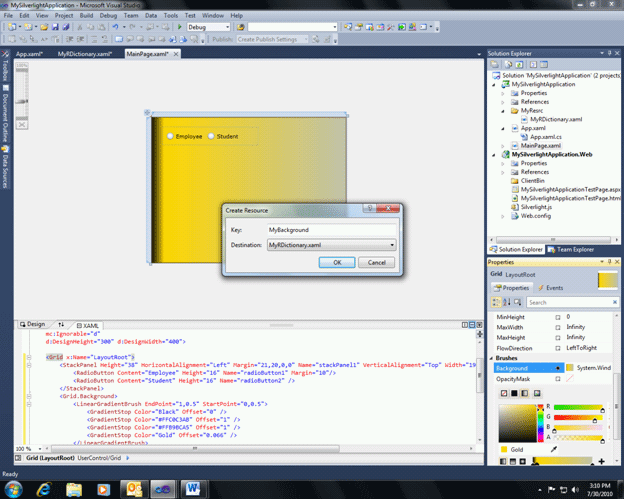This screenshot has height=499, width=624.
Task: Open the Toolbox side panel
Action: 5,72
